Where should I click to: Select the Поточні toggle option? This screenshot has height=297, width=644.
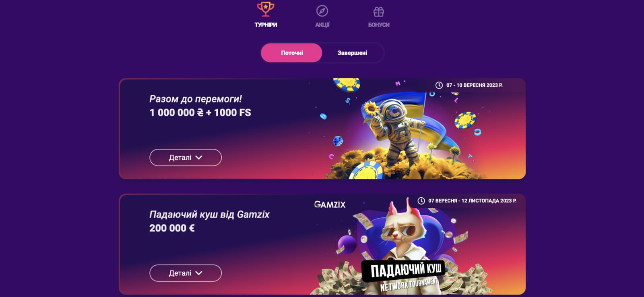(x=292, y=53)
